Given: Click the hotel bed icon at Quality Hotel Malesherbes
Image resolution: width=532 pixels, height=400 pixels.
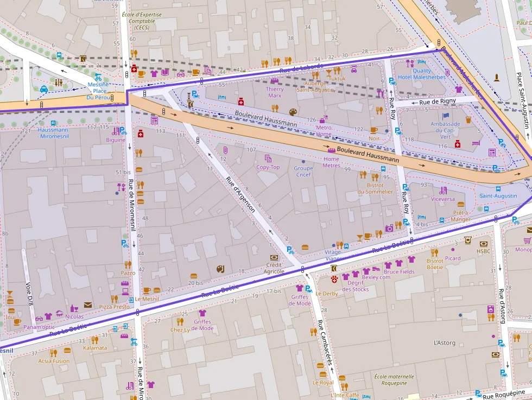Looking at the screenshot, I should (x=422, y=63).
